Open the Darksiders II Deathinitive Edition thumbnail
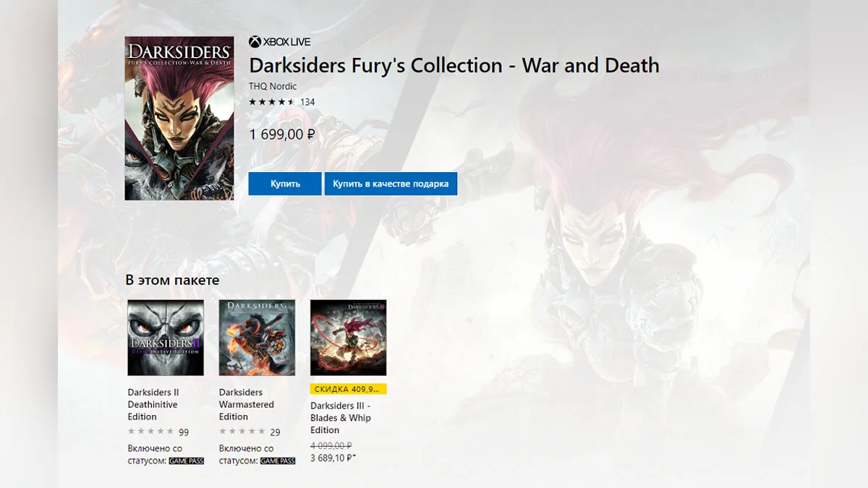 tap(166, 338)
